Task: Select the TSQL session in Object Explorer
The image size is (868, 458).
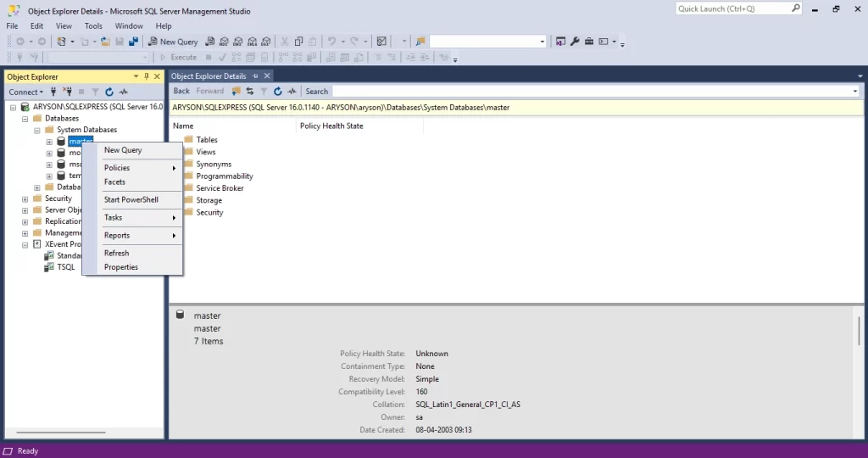Action: tap(59, 267)
